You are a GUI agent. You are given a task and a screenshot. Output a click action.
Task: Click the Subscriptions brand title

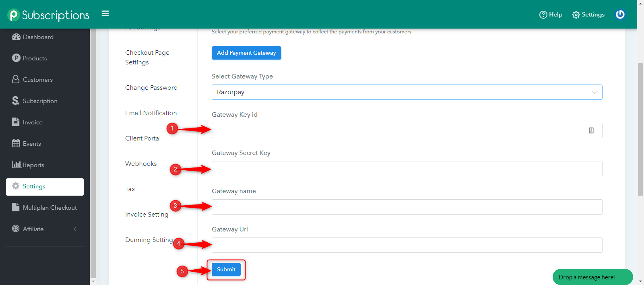(56, 15)
